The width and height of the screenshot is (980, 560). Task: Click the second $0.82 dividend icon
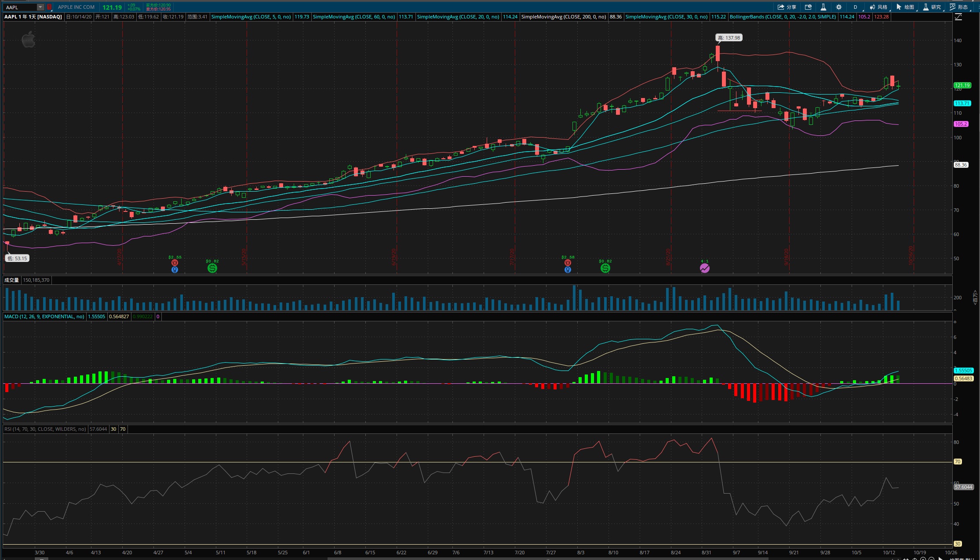(x=605, y=268)
